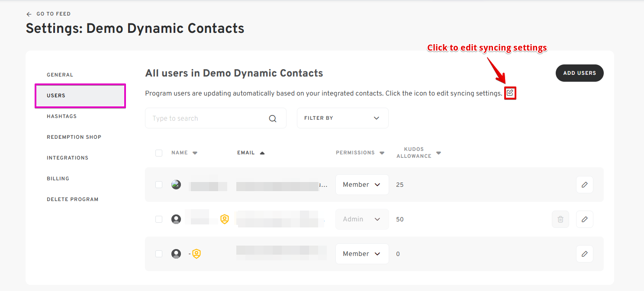Click the edit syncing settings icon
This screenshot has width=644, height=291.
(x=510, y=93)
